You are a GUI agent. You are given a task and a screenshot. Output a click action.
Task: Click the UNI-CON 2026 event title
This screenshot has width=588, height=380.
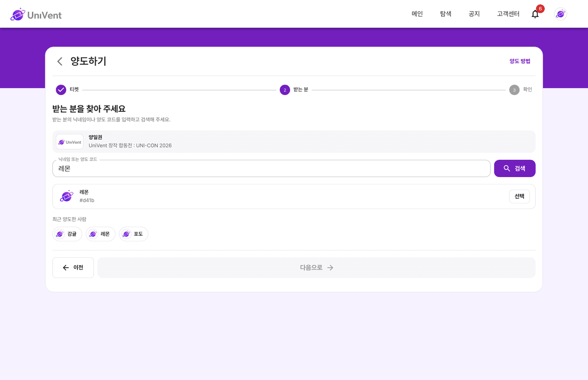(130, 146)
